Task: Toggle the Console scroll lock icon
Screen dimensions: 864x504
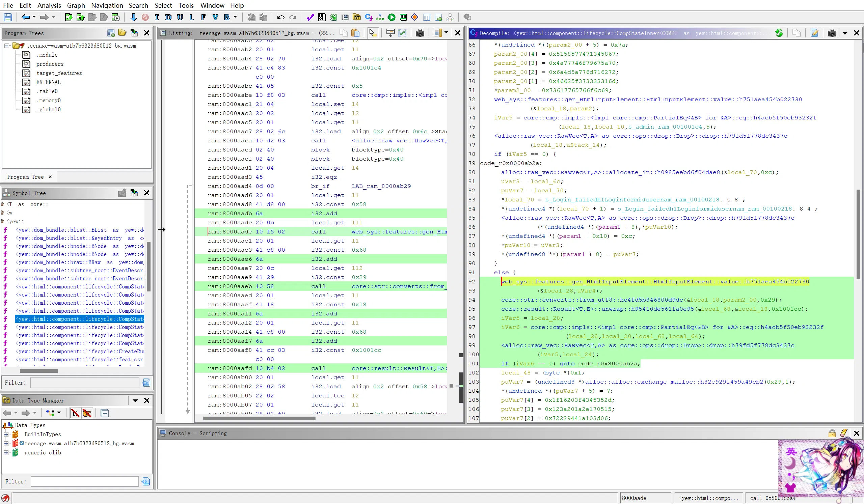Action: (832, 433)
